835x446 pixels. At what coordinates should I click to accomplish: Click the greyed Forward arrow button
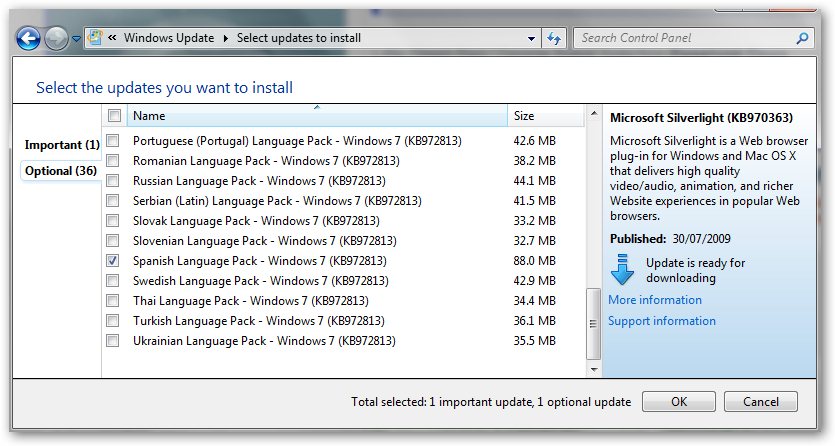click(x=56, y=38)
